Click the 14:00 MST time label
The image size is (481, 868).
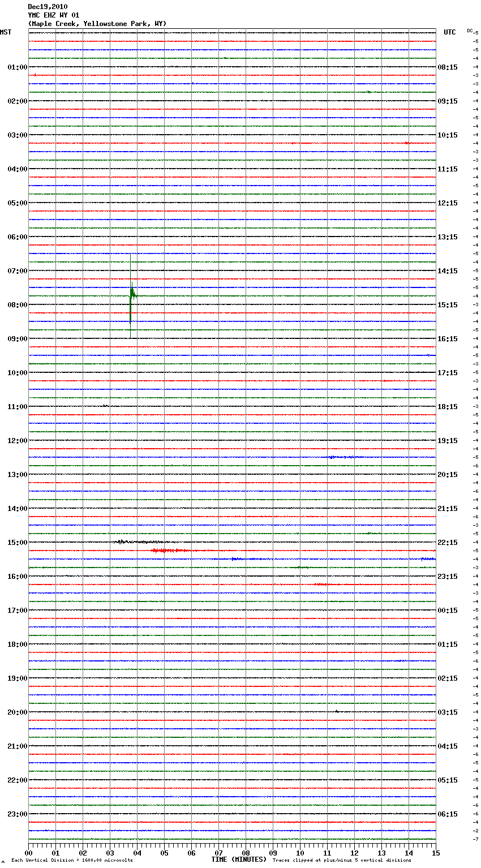click(x=18, y=509)
